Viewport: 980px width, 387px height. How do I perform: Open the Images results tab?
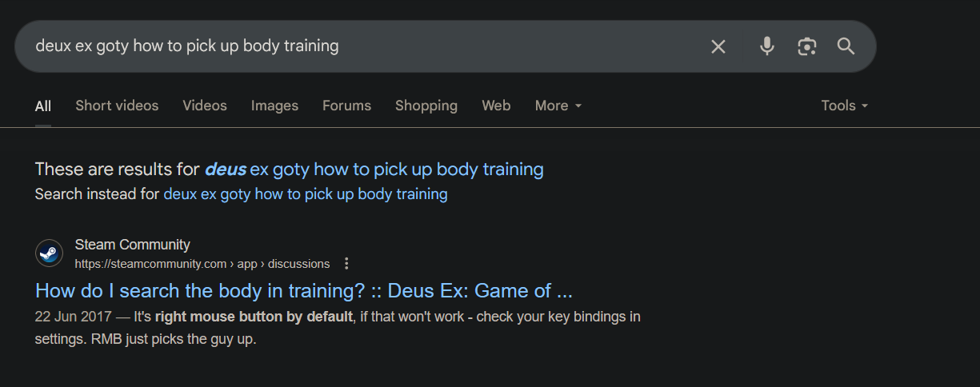[274, 106]
